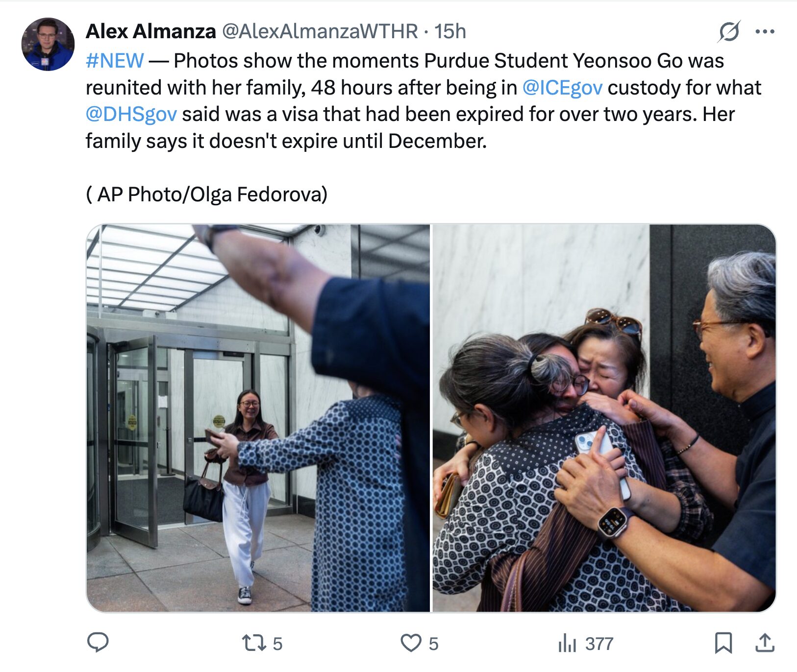Open the Grok explain-post icon
Image resolution: width=797 pixels, height=672 pixels.
(729, 32)
